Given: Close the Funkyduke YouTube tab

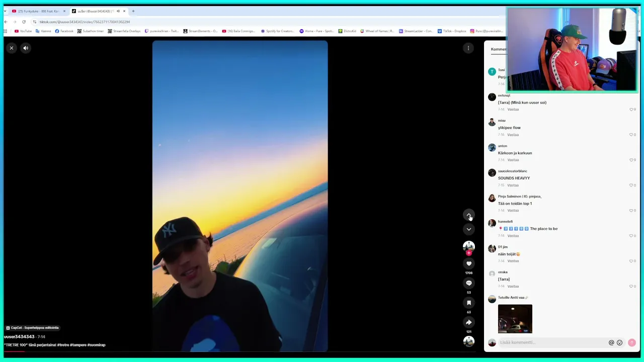Looking at the screenshot, I should click(x=64, y=11).
